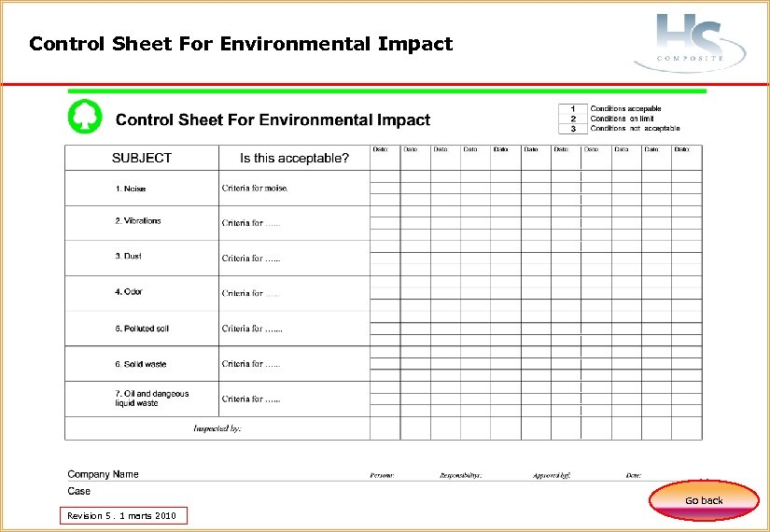
Task: Click the 'Responsibility:' footer label
Action: click(x=461, y=475)
